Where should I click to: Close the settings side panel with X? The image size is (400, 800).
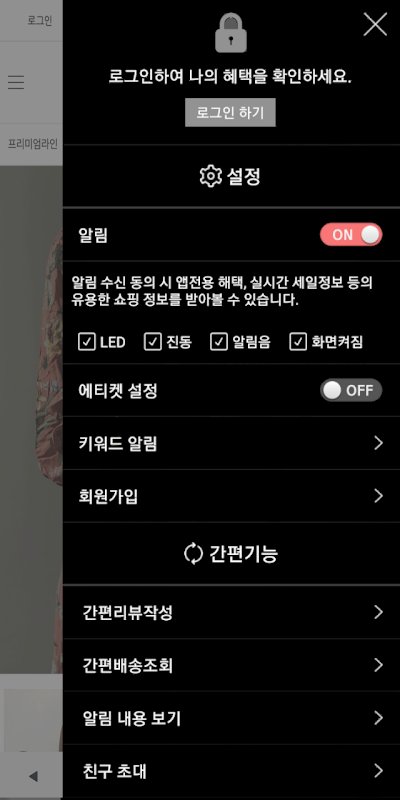pyautogui.click(x=375, y=24)
